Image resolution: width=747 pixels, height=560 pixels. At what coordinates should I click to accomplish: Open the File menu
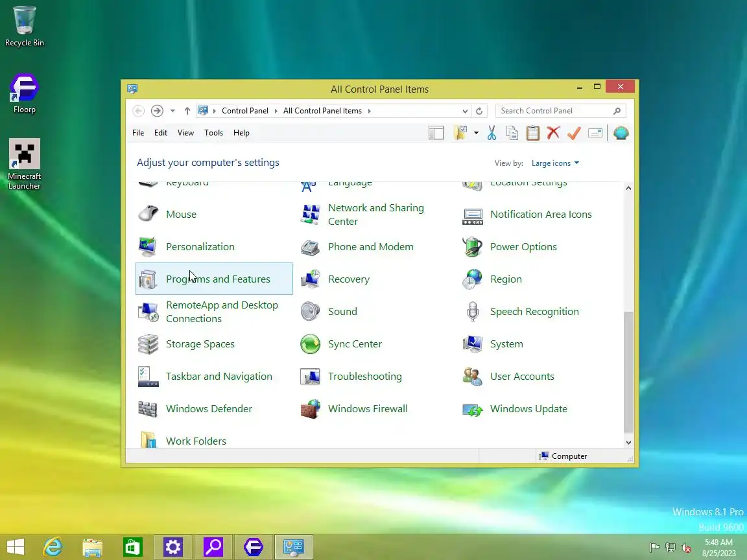point(138,133)
